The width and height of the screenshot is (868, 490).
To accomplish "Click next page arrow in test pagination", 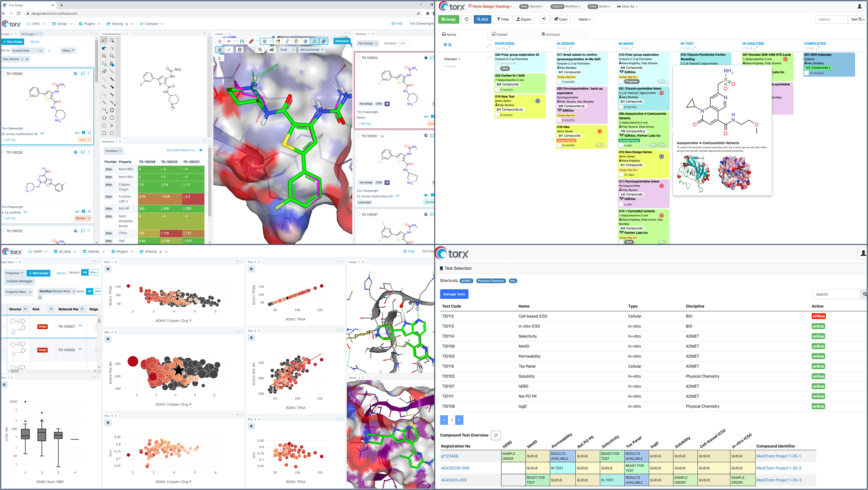I will tap(459, 420).
